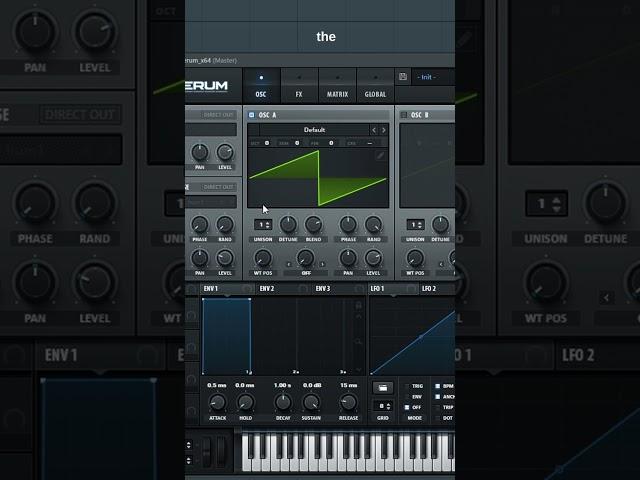Click the OSC A Level knob
This screenshot has height=480, width=640.
373,258
